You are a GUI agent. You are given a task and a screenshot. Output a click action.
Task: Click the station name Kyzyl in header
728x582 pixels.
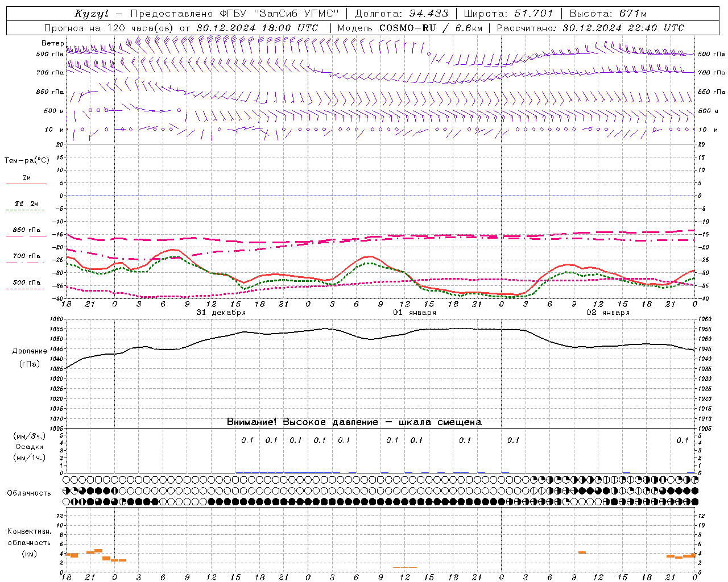click(x=92, y=14)
